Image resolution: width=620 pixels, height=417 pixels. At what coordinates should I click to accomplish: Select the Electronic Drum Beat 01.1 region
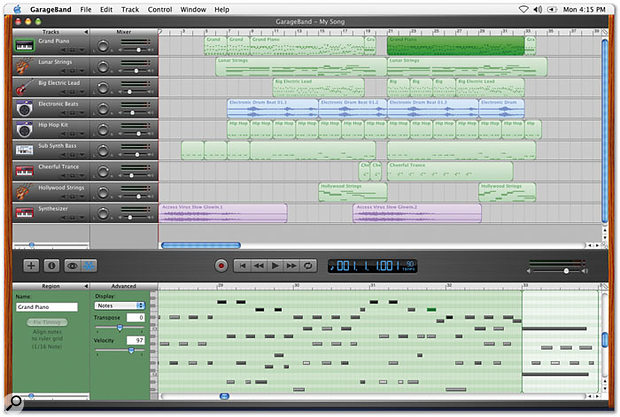[x=273, y=108]
